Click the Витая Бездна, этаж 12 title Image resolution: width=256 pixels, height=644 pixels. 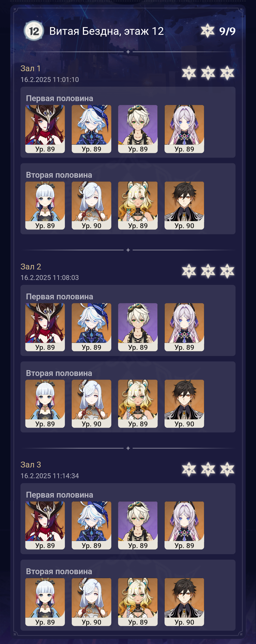[x=106, y=31]
